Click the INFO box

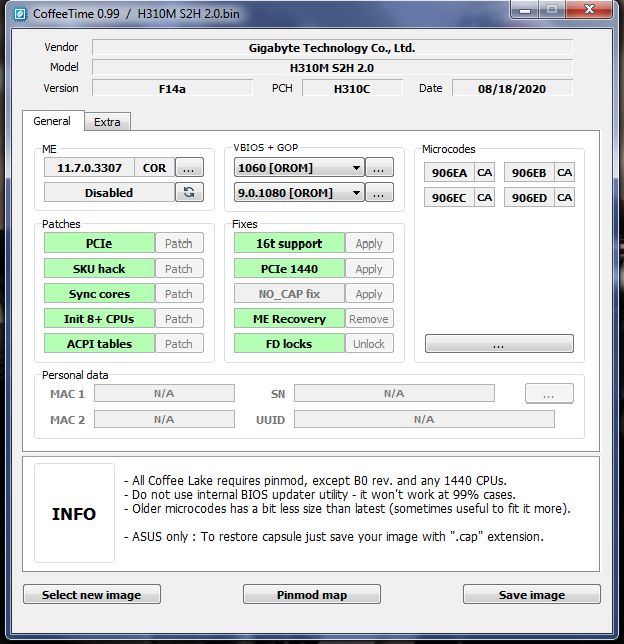click(x=74, y=513)
